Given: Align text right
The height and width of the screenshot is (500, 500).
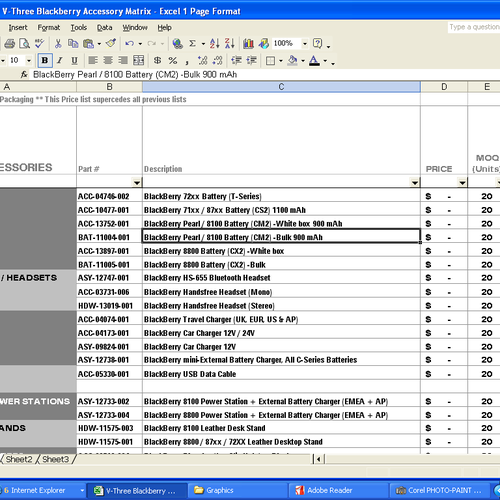Looking at the screenshot, I should pos(123,60).
